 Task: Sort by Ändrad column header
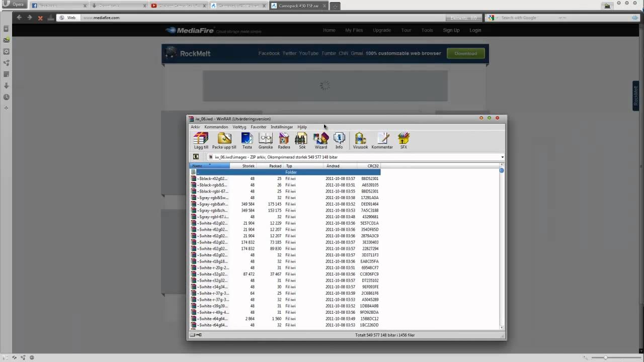341,166
